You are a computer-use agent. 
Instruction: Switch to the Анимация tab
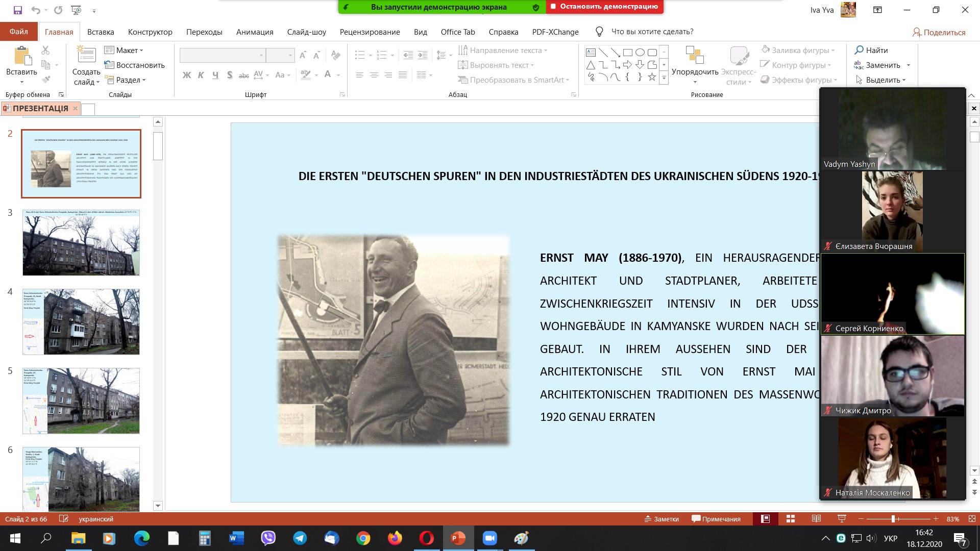click(255, 32)
